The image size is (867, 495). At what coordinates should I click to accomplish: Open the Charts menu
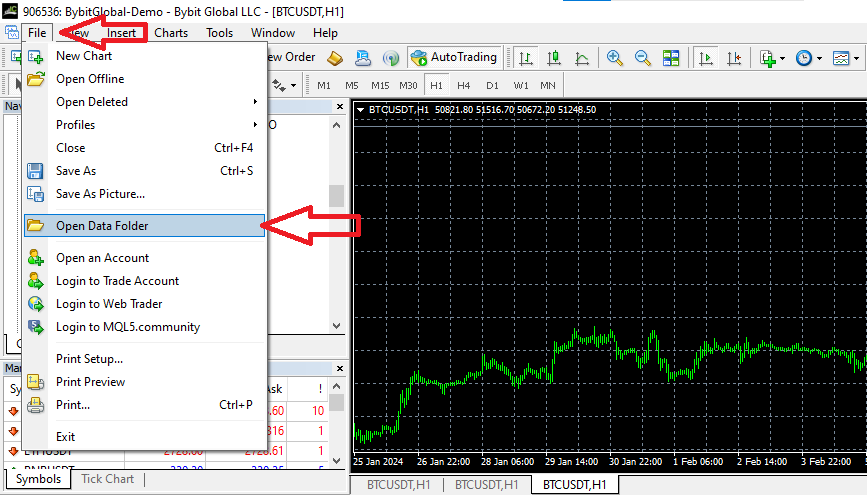coord(171,33)
